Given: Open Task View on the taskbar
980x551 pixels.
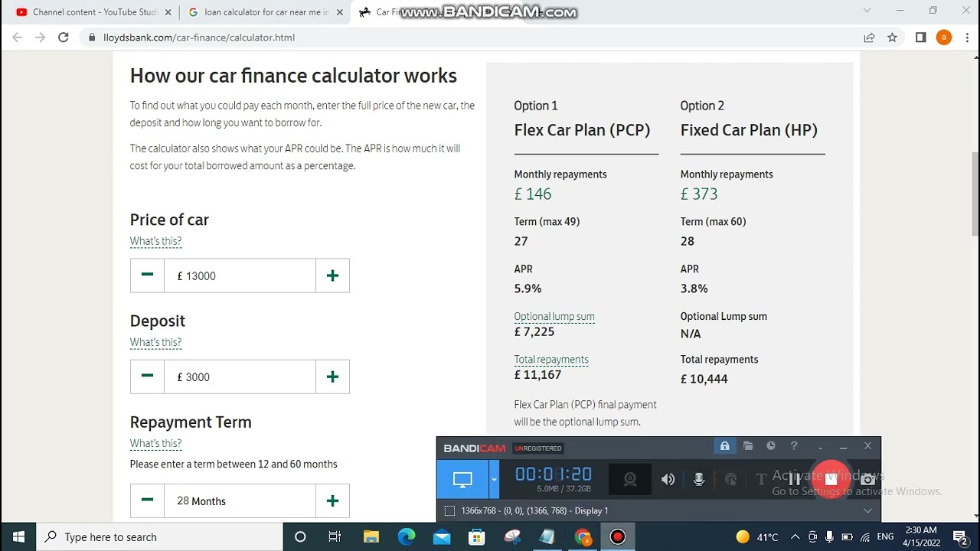Looking at the screenshot, I should tap(335, 537).
